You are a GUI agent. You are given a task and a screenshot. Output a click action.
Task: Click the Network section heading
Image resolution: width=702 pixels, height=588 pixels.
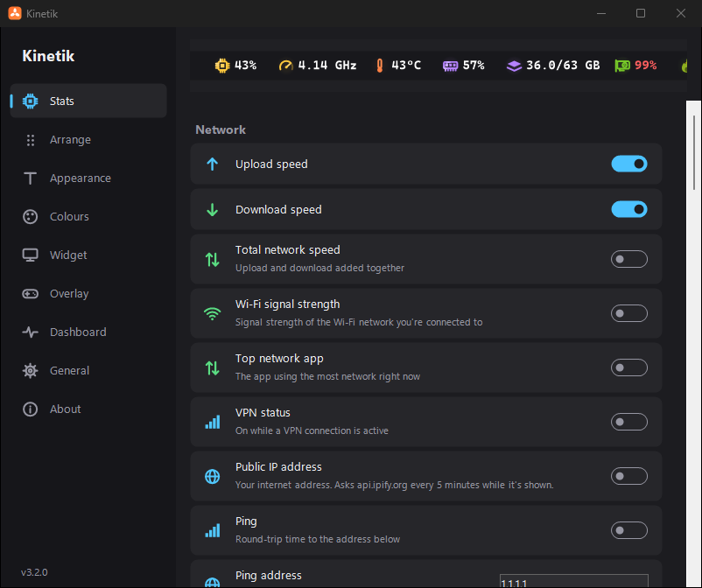point(221,129)
